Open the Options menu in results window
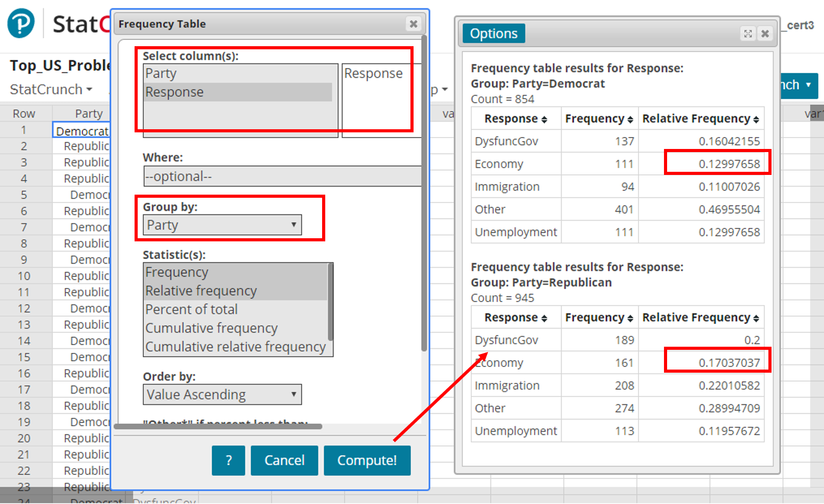Image resolution: width=824 pixels, height=504 pixels. (x=494, y=34)
